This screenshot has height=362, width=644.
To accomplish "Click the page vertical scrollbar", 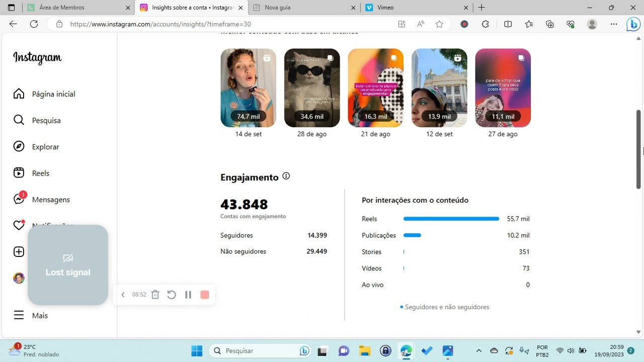I will (639, 149).
